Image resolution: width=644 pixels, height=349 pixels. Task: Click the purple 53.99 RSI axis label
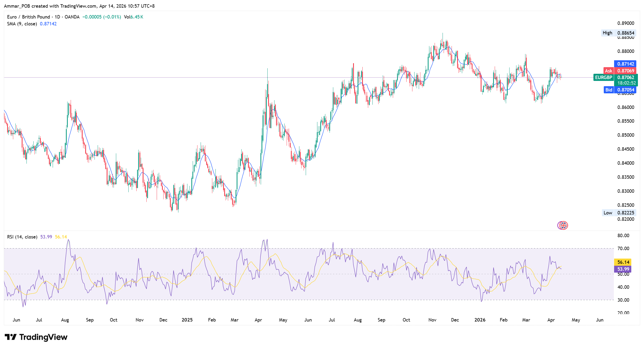(x=623, y=269)
